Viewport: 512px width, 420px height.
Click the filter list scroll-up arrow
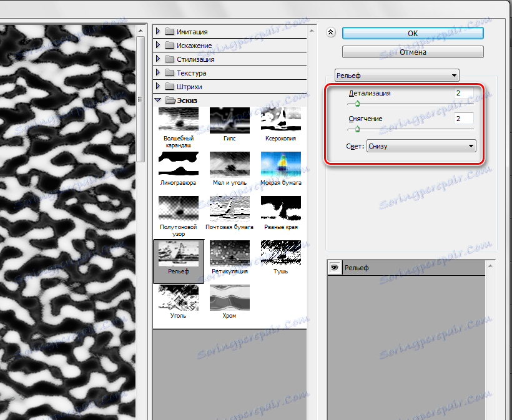[x=312, y=31]
